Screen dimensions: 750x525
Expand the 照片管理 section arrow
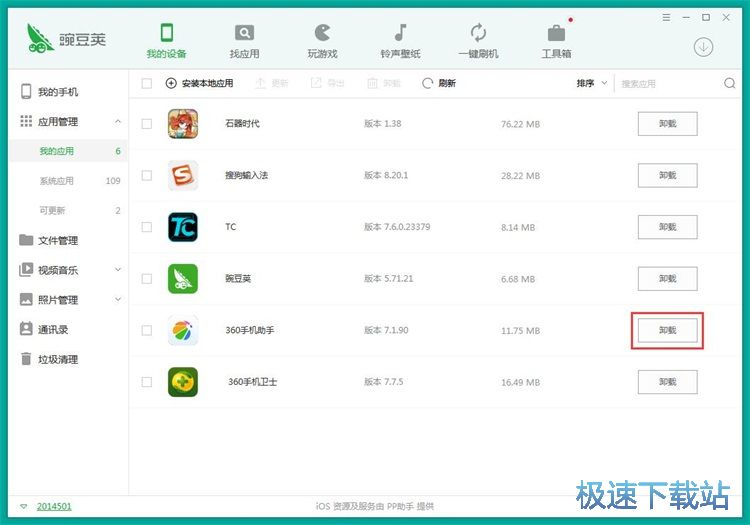[x=118, y=299]
